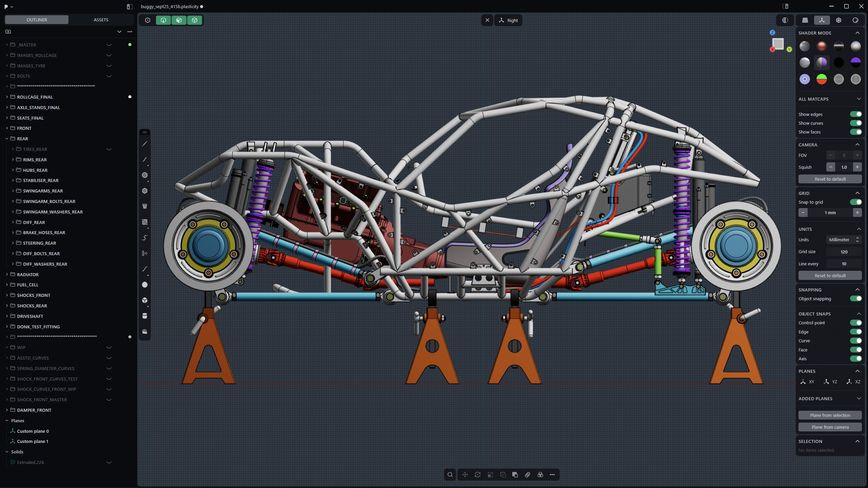Viewport: 868px width, 488px height.
Task: Switch to the ASSETS tab
Action: 101,20
